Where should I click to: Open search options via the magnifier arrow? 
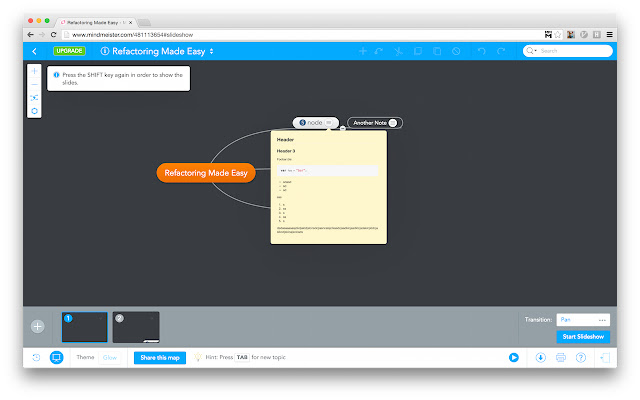[x=531, y=51]
